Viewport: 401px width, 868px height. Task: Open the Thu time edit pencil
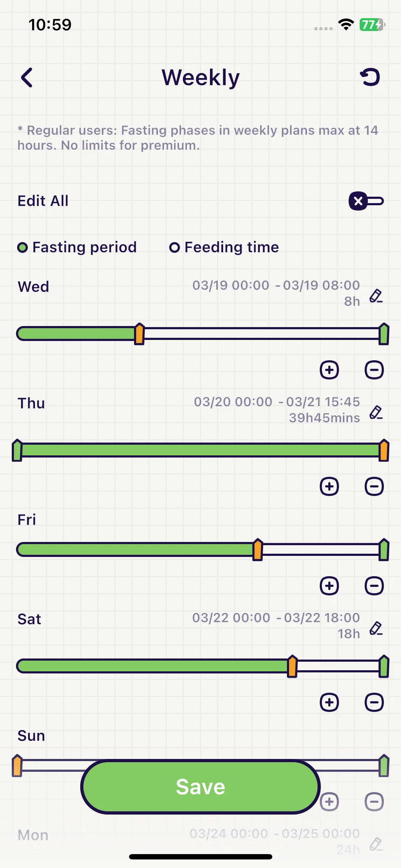[x=376, y=412]
